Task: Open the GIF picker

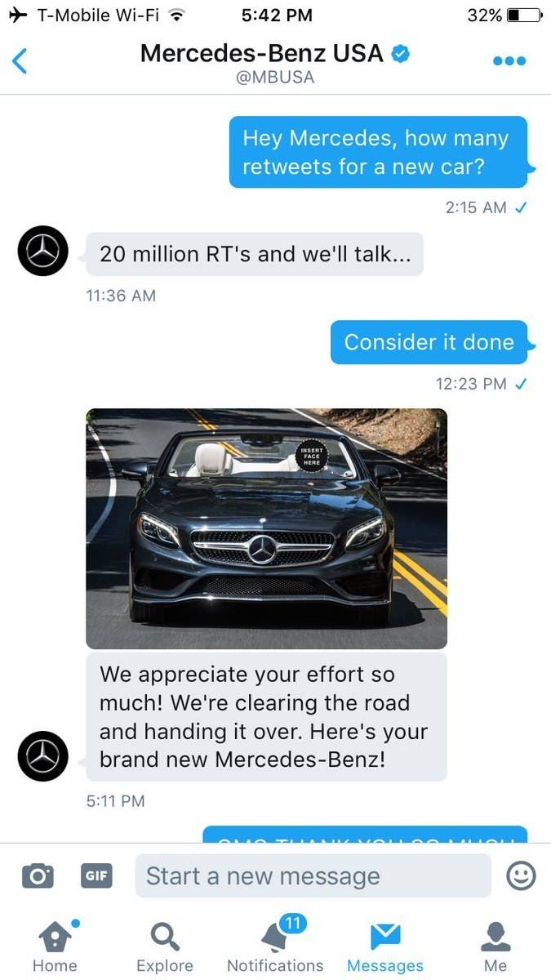Action: point(96,876)
